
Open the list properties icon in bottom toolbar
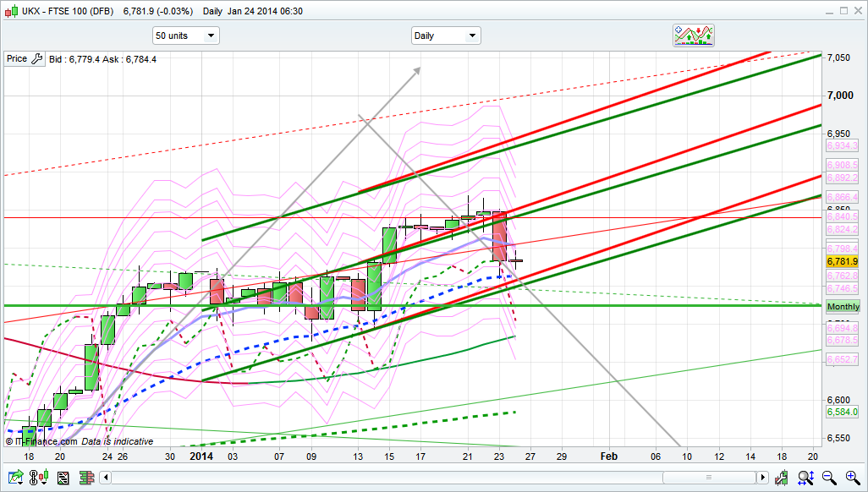click(x=63, y=478)
